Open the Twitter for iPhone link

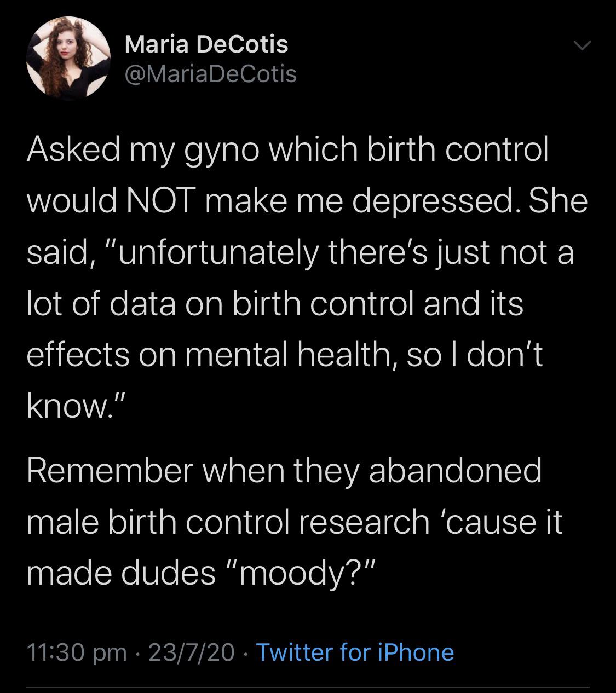click(355, 652)
